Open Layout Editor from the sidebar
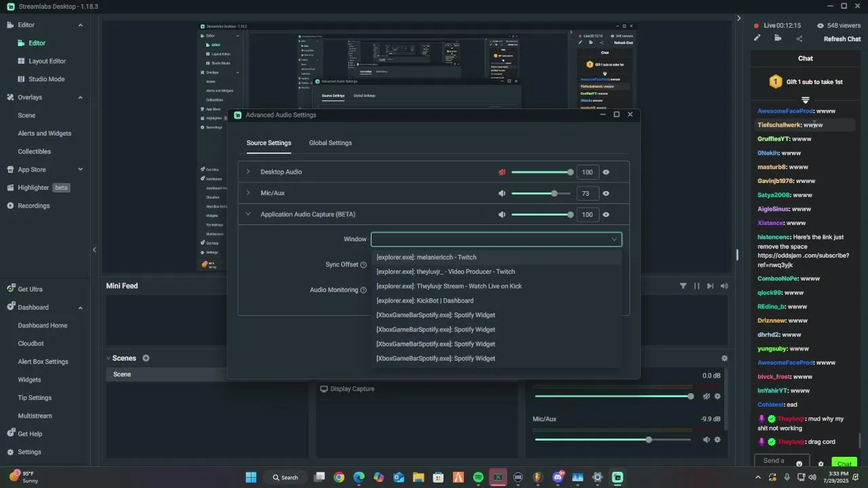 tap(47, 61)
